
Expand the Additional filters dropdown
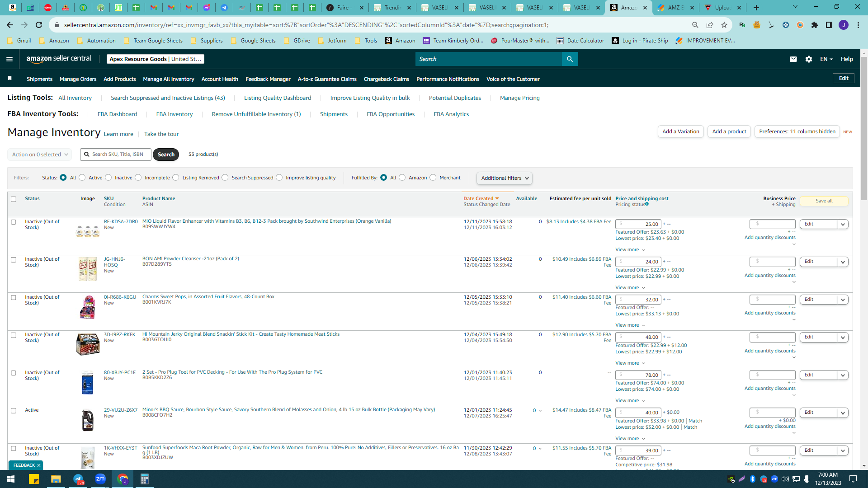coord(505,178)
